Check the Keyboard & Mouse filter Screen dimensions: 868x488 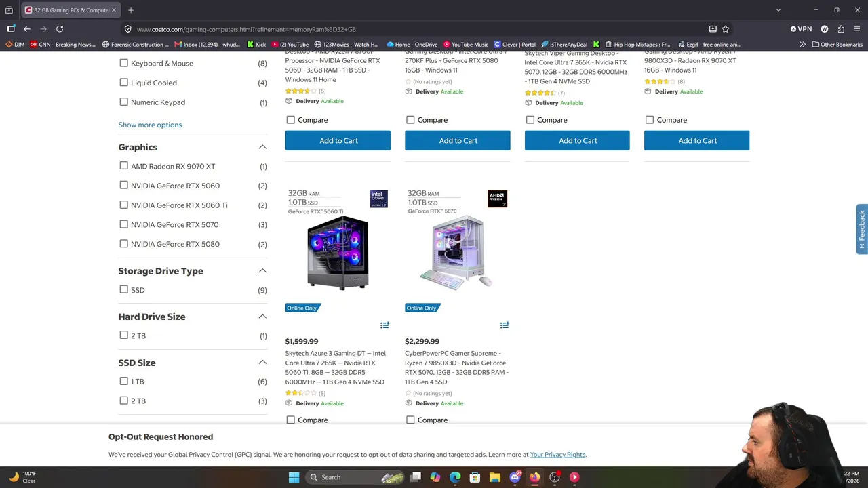pos(123,63)
